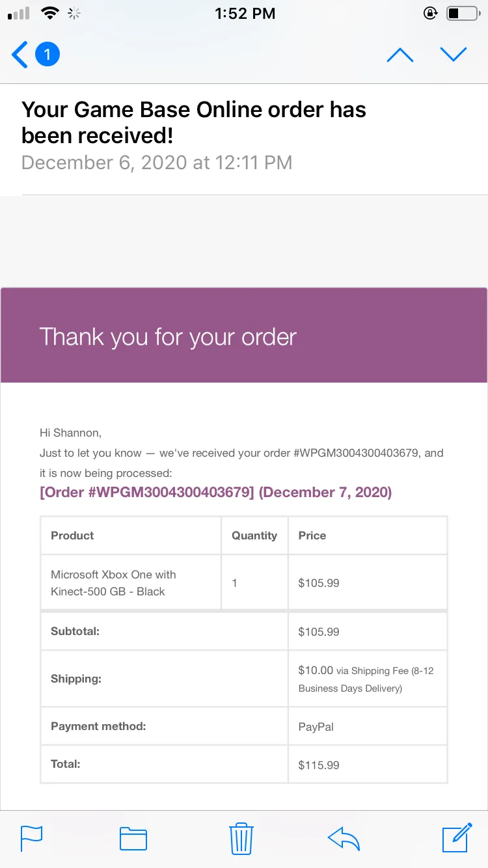Delete the email with the trash icon
Screen dimensions: 488x868
pos(241,838)
